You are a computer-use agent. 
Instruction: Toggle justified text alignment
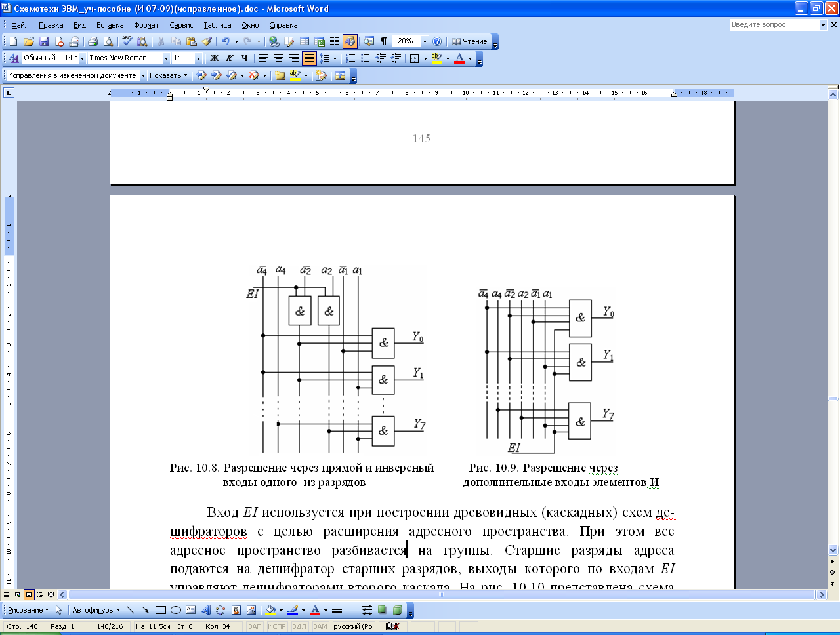[309, 58]
